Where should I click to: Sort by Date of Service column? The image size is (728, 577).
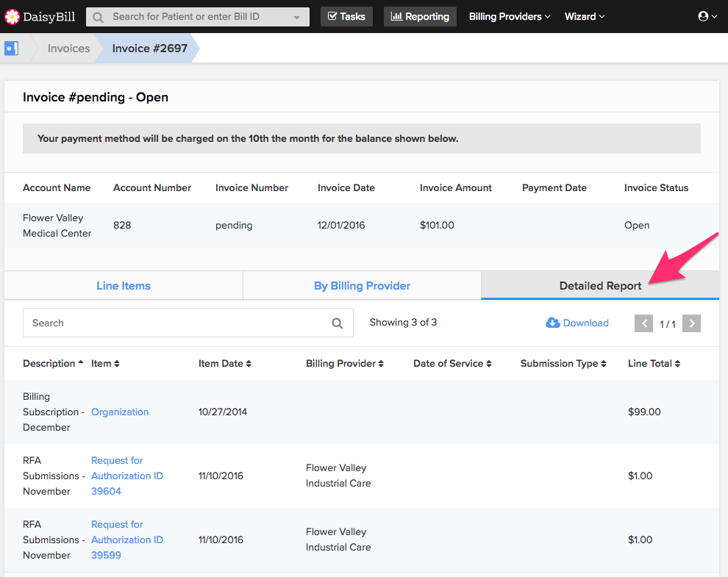452,363
